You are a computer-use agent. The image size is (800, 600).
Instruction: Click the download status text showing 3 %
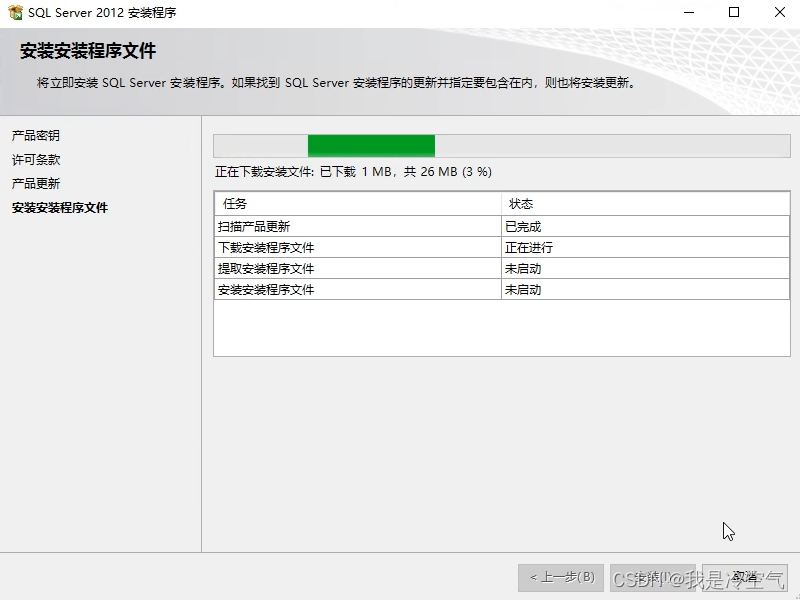click(x=353, y=171)
